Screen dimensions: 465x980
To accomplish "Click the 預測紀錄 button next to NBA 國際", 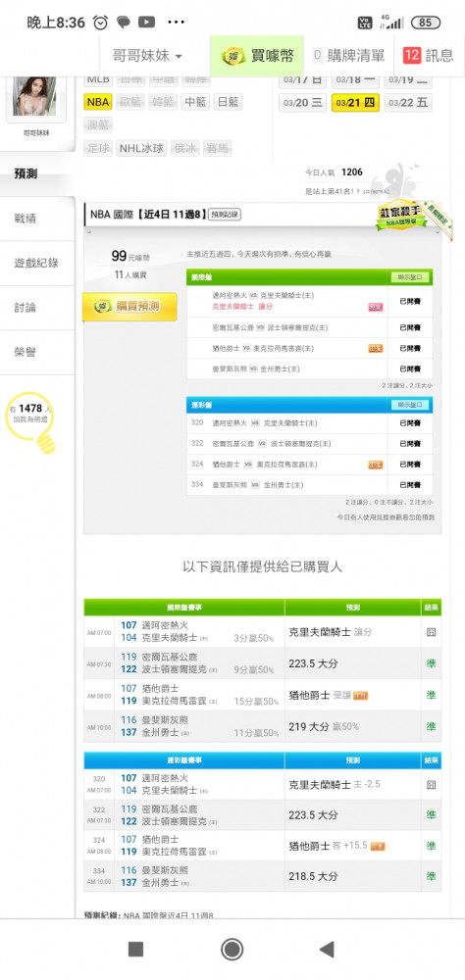I will pos(225,215).
